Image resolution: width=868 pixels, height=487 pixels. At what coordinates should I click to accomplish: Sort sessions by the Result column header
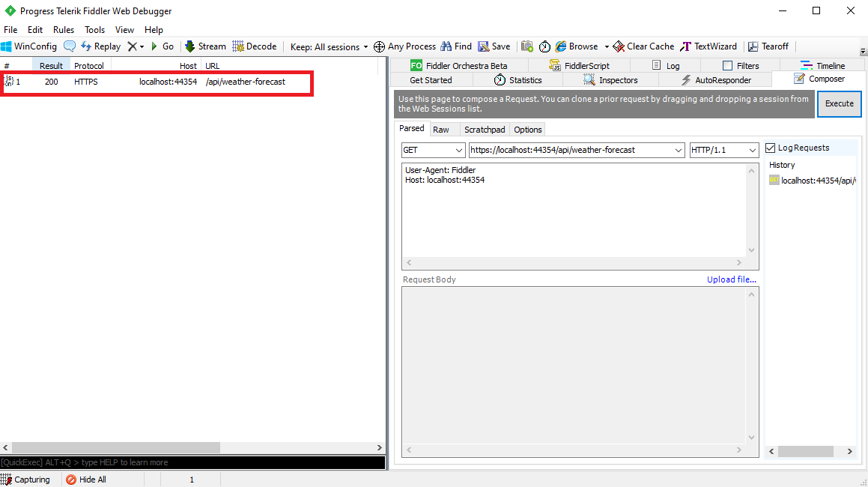point(51,66)
